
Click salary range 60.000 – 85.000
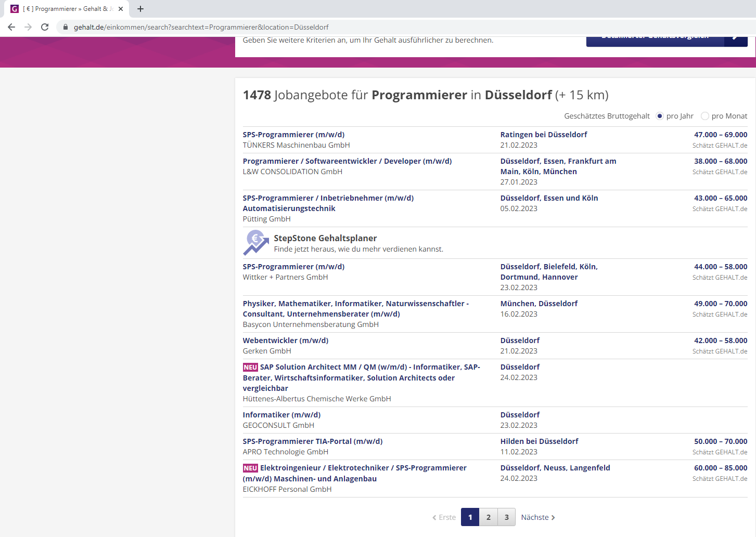(721, 468)
